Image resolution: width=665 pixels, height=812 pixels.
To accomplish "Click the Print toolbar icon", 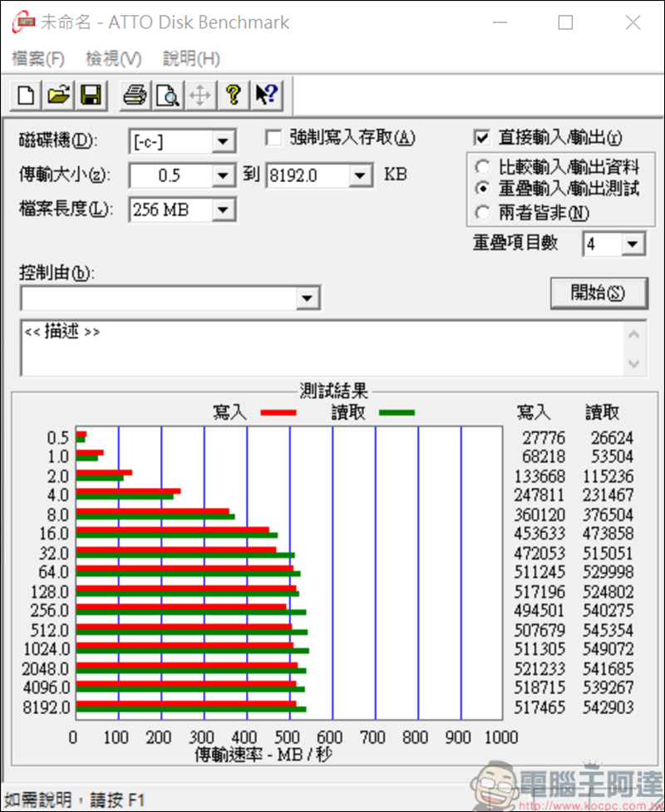I will (x=135, y=96).
